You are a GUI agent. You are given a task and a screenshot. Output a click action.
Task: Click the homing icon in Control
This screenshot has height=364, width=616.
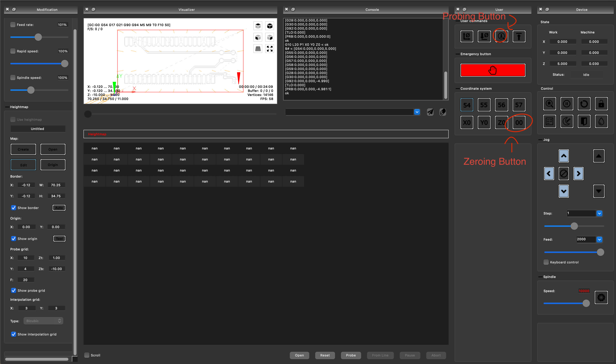coord(549,104)
